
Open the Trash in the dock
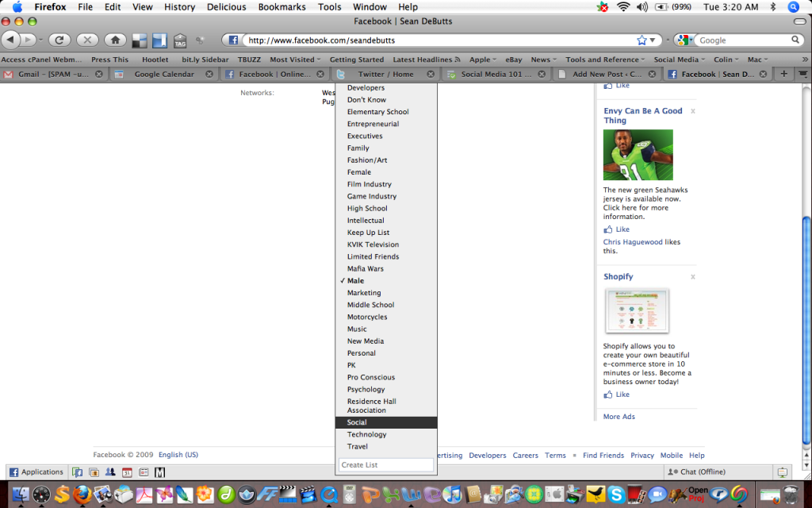tap(791, 495)
